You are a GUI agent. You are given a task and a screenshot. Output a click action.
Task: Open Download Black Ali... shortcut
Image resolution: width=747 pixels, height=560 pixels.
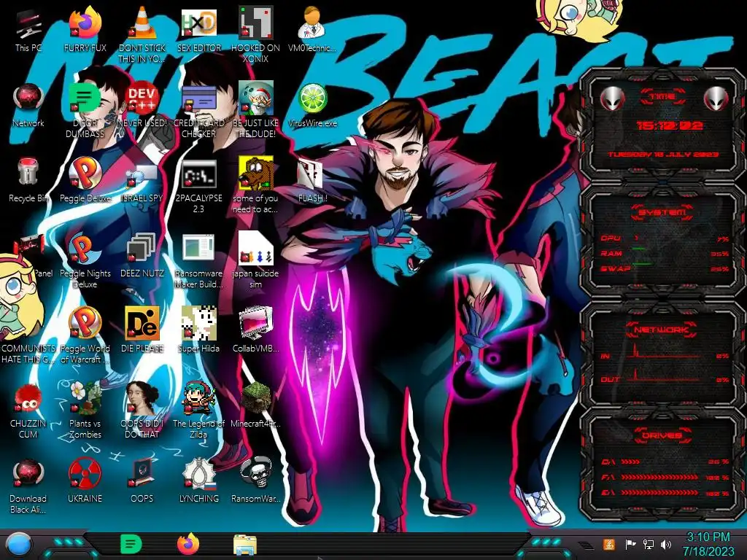28,486
